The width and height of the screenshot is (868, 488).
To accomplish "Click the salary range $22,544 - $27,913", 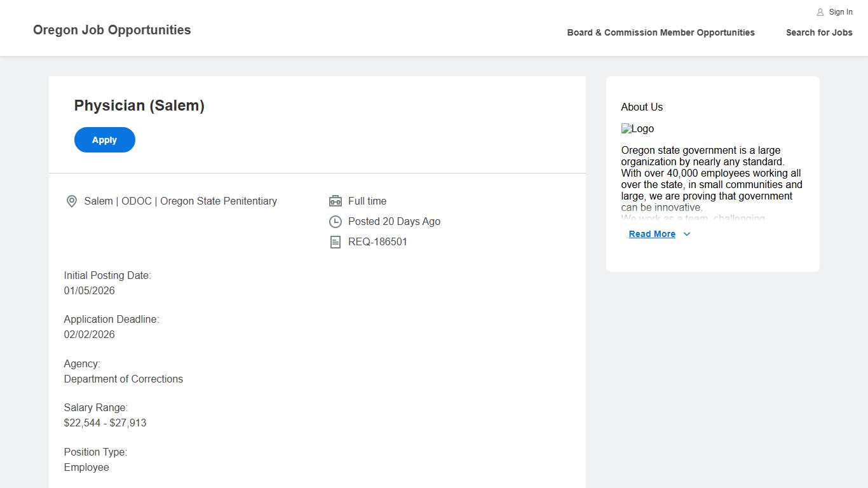I will pyautogui.click(x=105, y=423).
